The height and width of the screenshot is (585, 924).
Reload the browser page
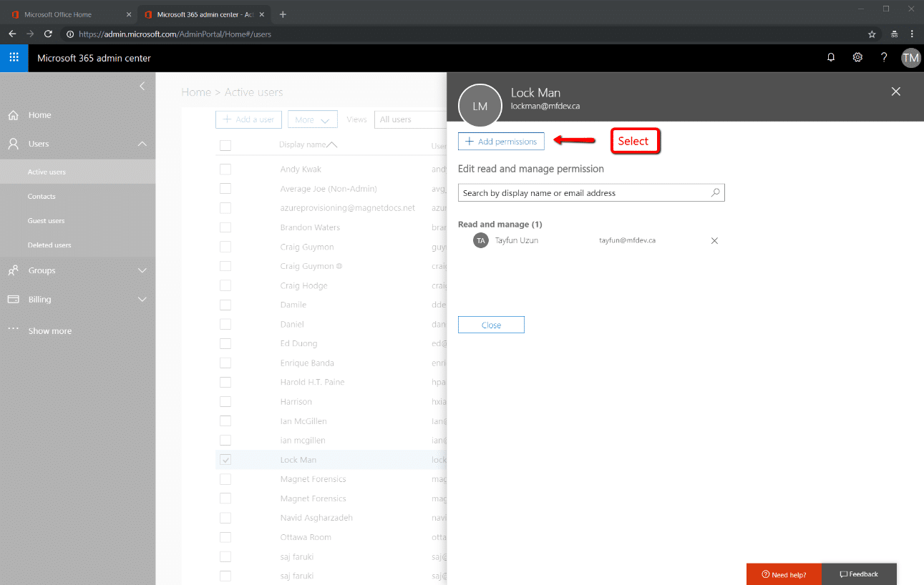[x=48, y=34]
